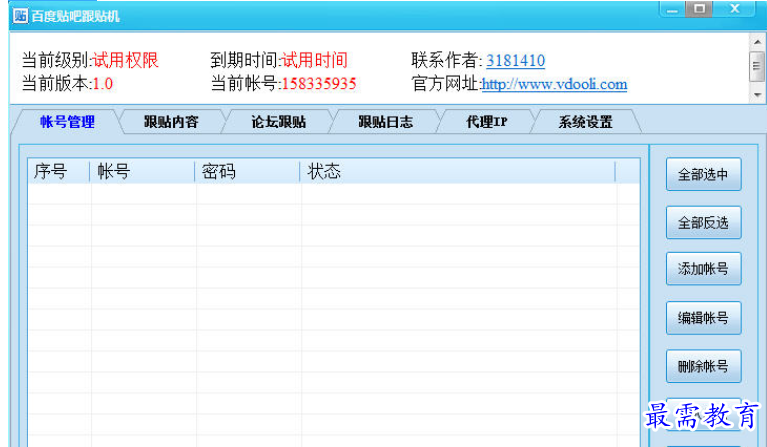This screenshot has width=767, height=447.
Task: Click the info panel scrollbar thumb
Action: tap(757, 66)
